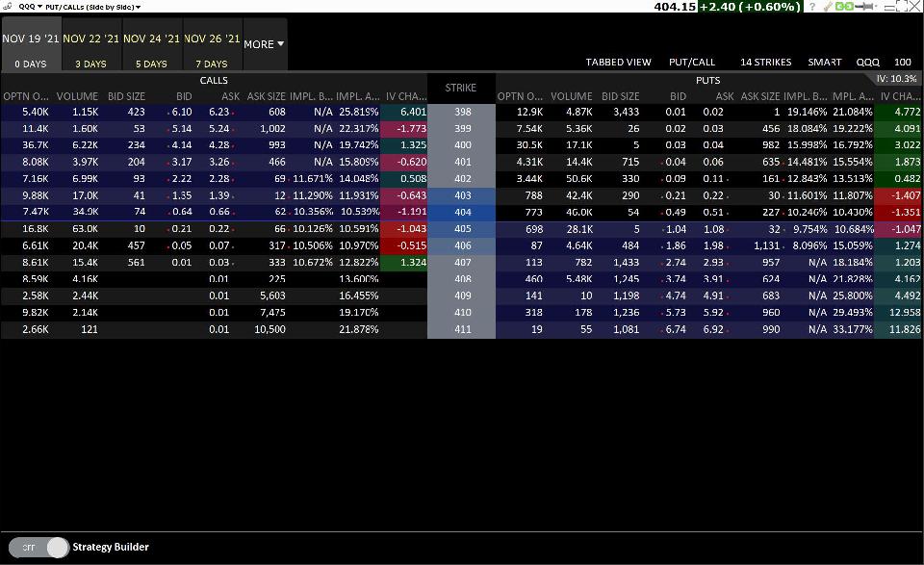This screenshot has width=924, height=565.
Task: Click the TABBED VIEW button
Action: (x=618, y=62)
